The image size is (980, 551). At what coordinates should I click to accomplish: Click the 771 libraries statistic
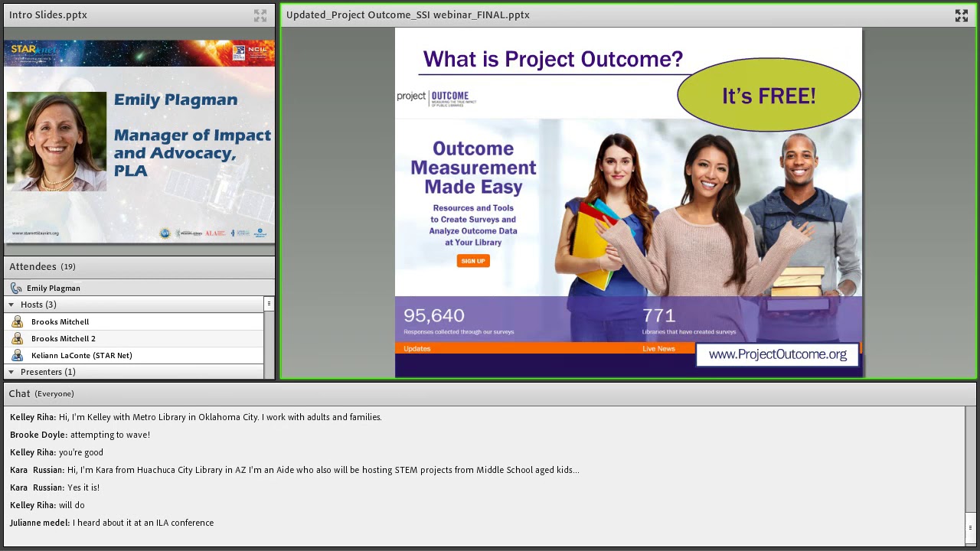[x=688, y=321]
